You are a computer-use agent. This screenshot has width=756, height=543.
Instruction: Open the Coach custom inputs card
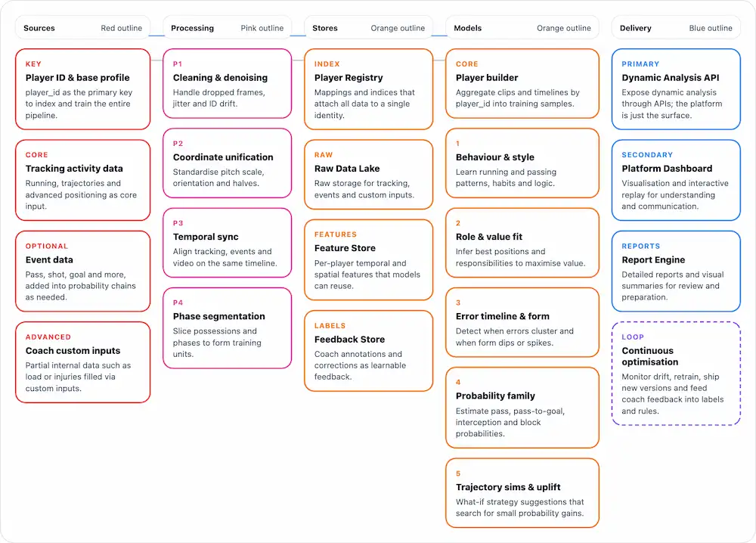(x=82, y=362)
